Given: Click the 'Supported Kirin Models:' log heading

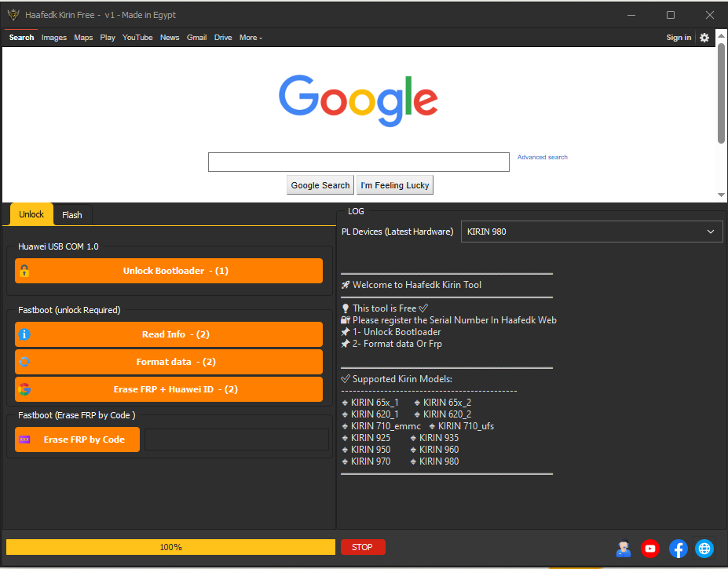Looking at the screenshot, I should pyautogui.click(x=397, y=379).
